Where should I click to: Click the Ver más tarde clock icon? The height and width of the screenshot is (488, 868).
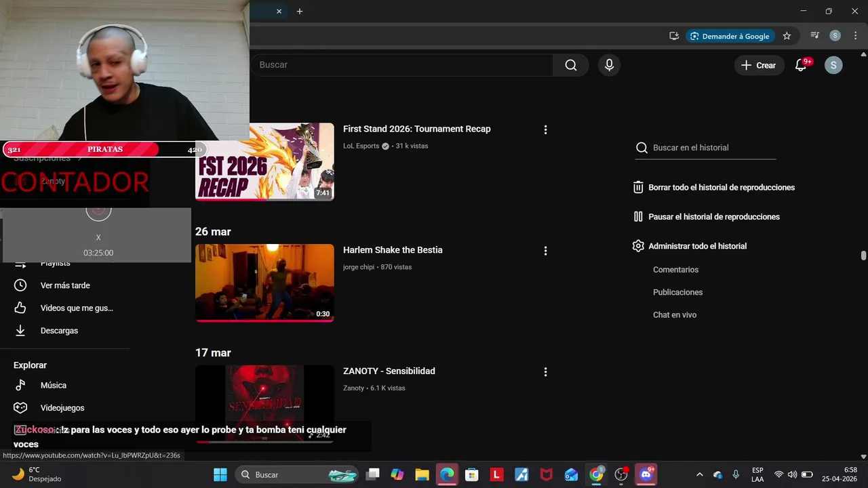(x=20, y=285)
